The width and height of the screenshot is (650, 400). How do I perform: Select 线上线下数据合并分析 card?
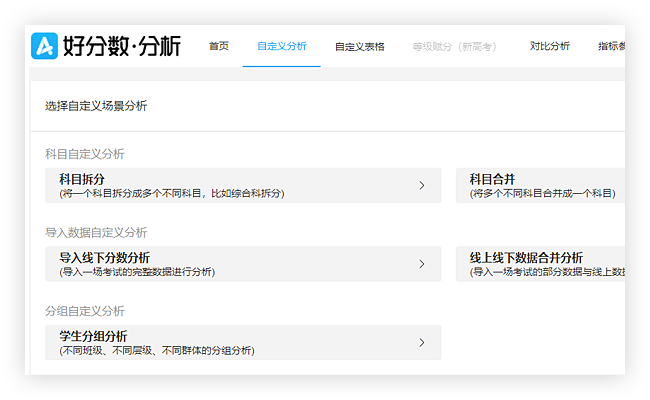pos(540,264)
